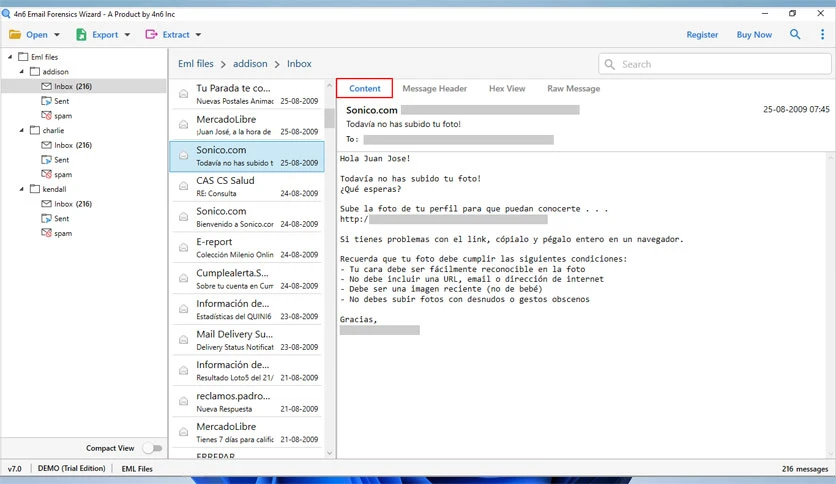Open Información de... Estadísticas del QUINI6 email
The image size is (836, 484).
247,309
